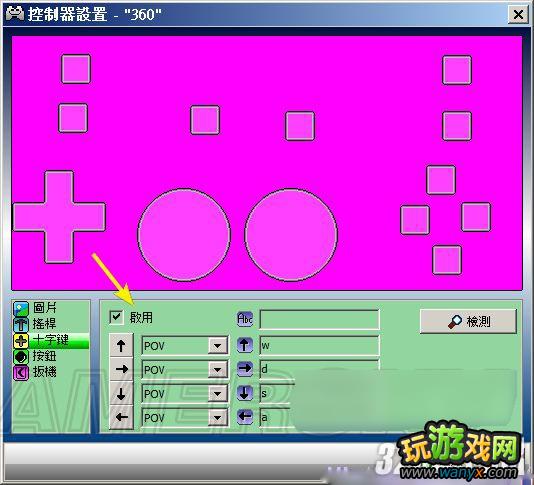The image size is (534, 485).
Task: Click the blue up arrow icon beside 'w'
Action: pyautogui.click(x=245, y=345)
